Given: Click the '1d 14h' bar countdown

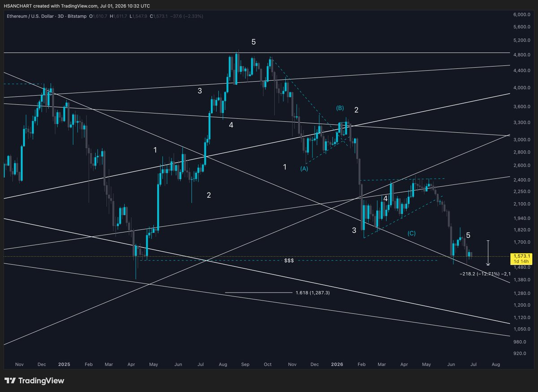Looking at the screenshot, I should click(x=522, y=262).
